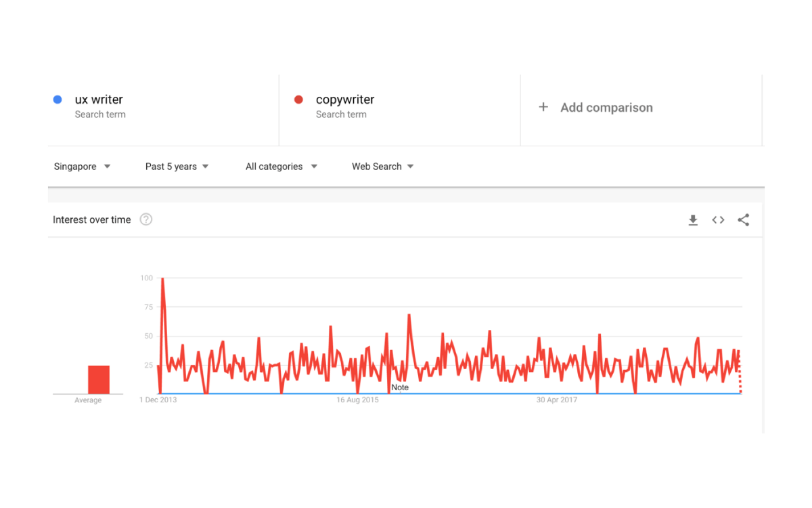Viewport: 812px width, 508px height.
Task: Edit the ux writer search term
Action: coord(99,100)
